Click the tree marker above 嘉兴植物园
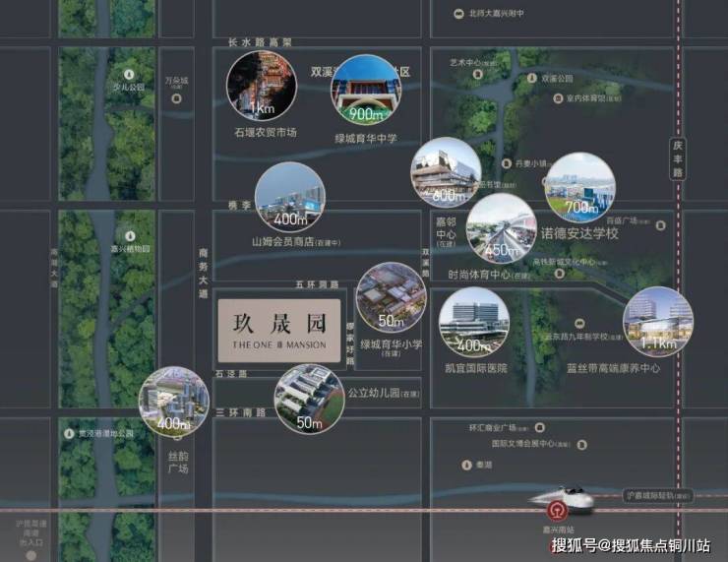This screenshot has height=562, width=728. 131,236
